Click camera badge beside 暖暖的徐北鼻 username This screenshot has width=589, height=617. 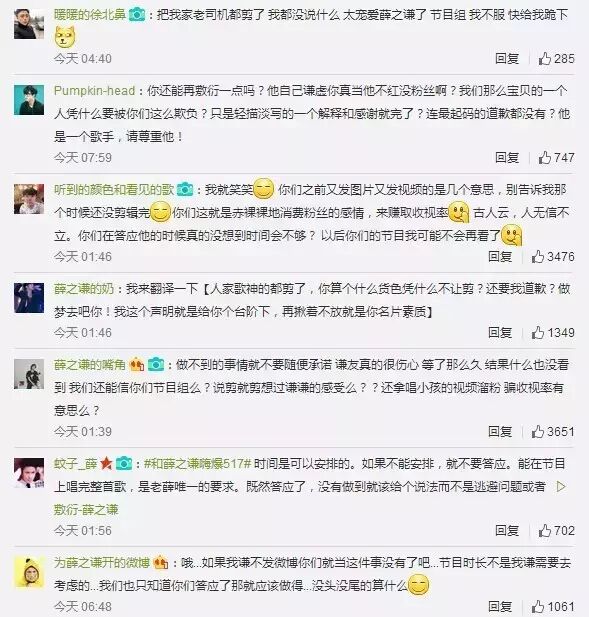(137, 15)
